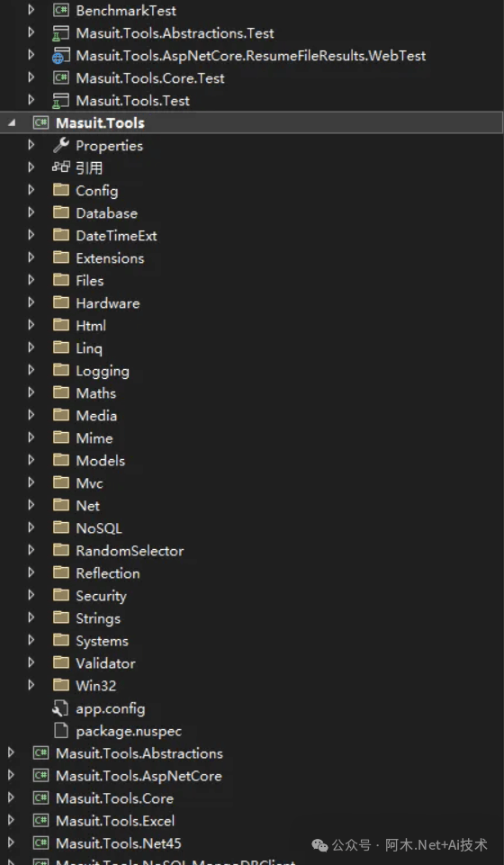Viewport: 504px width, 865px height.
Task: Collapse the Masuit.Tools project node
Action: 11,123
